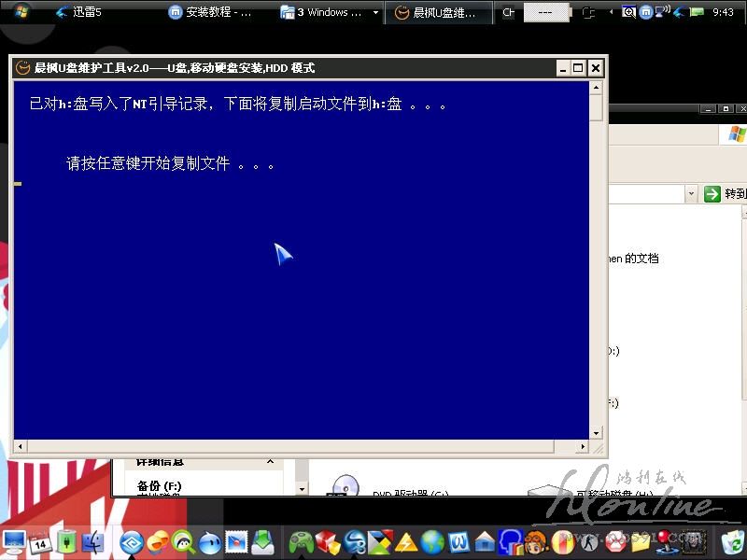
Task: Open the blue diamond network dock icon
Action: click(x=132, y=543)
